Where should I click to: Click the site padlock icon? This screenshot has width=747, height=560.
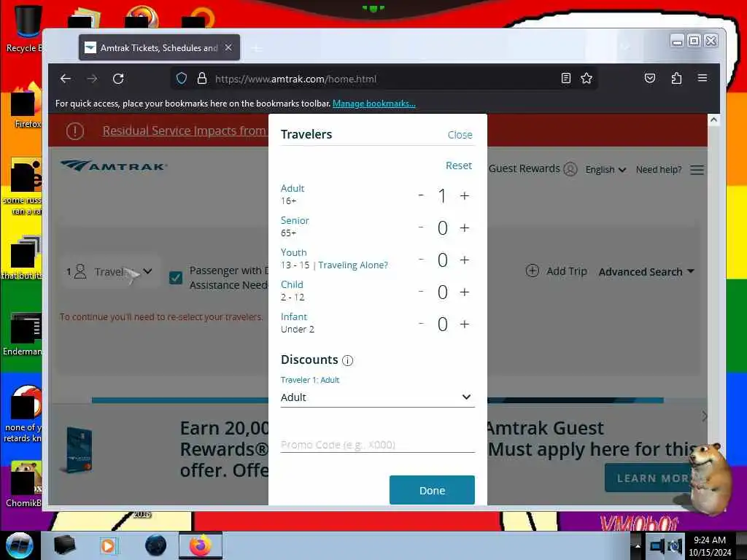point(202,78)
